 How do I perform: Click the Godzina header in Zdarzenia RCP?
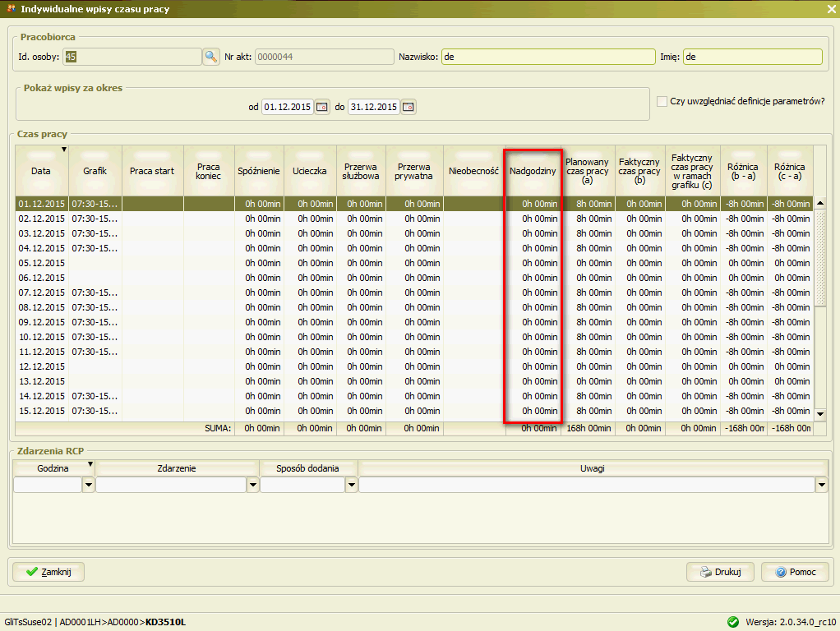pos(53,468)
